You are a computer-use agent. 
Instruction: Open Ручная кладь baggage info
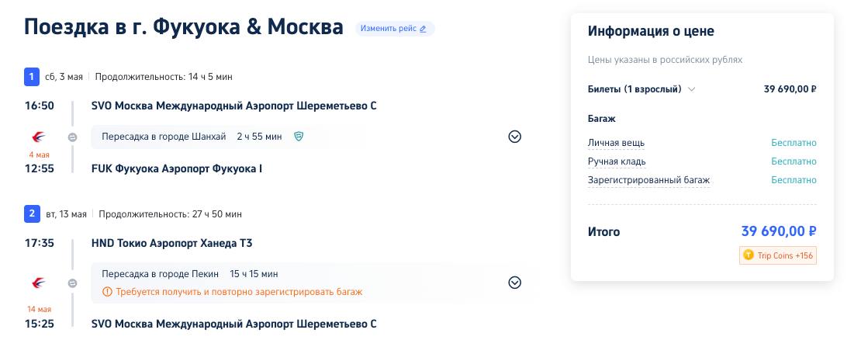(x=617, y=161)
